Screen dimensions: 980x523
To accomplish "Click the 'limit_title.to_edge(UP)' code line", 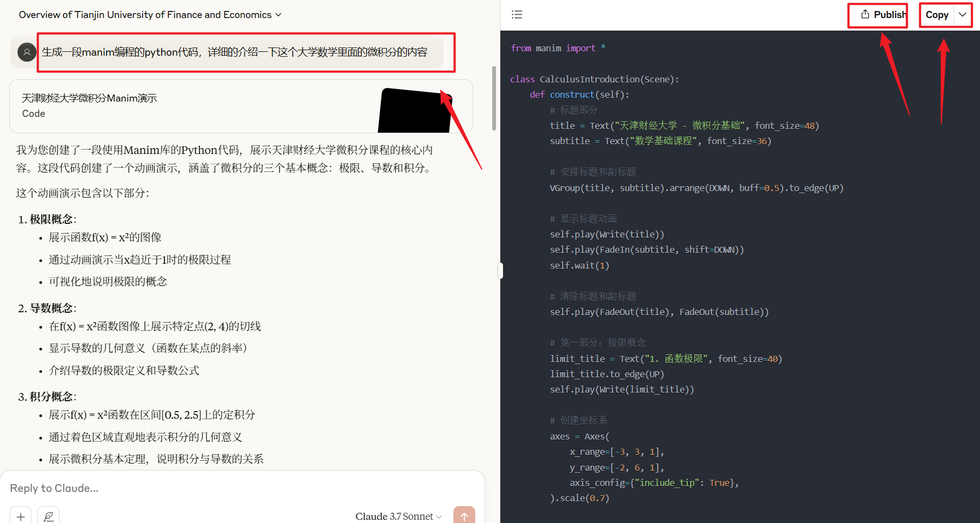I will pyautogui.click(x=607, y=374).
